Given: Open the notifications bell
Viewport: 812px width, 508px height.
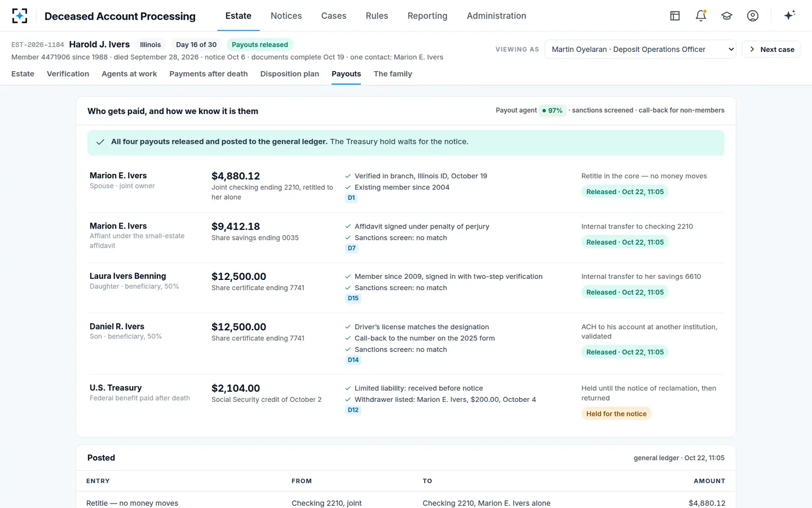Looking at the screenshot, I should [x=701, y=16].
